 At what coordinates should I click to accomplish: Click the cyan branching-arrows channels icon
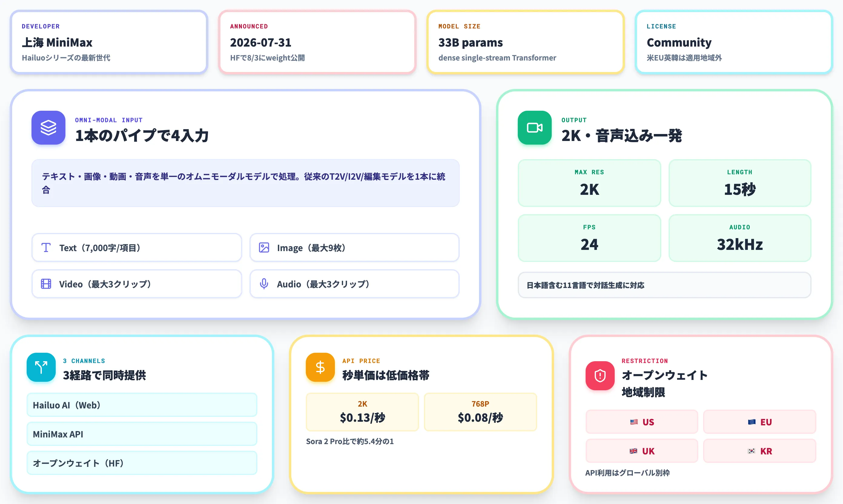coord(41,367)
